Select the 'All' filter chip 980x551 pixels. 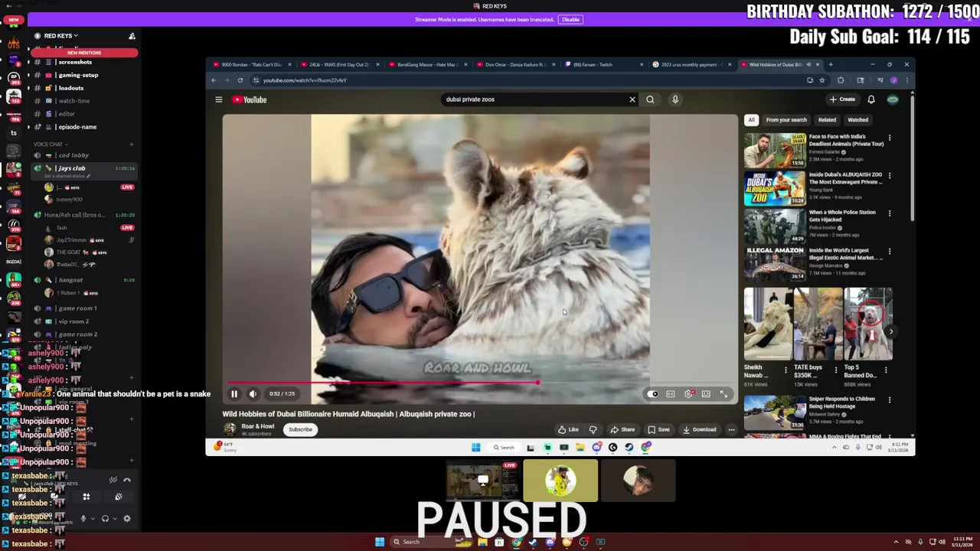pyautogui.click(x=751, y=120)
